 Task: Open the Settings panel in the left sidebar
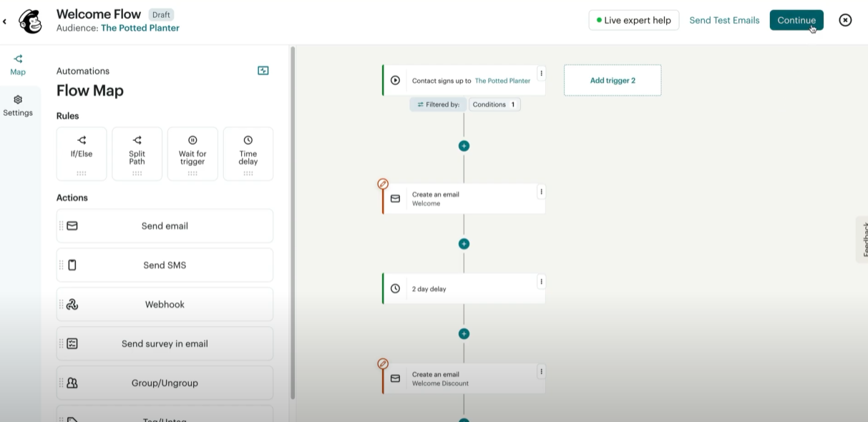(x=17, y=105)
